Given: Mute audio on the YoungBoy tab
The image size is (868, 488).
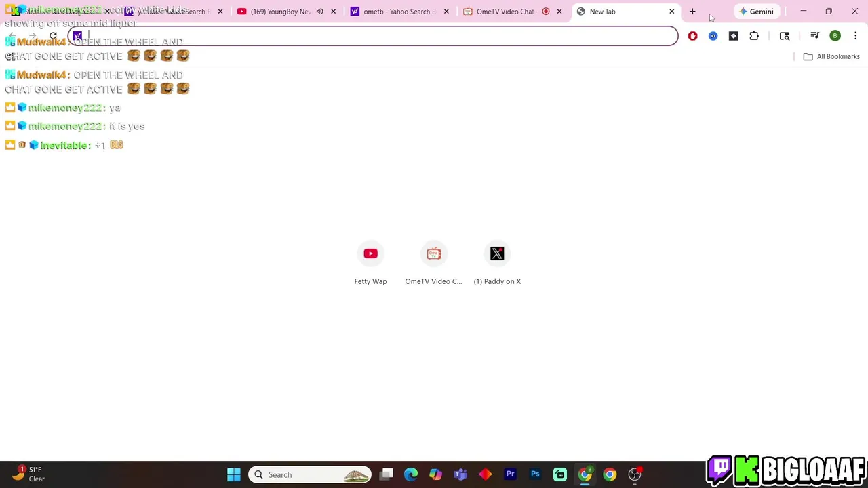Looking at the screenshot, I should 319,12.
